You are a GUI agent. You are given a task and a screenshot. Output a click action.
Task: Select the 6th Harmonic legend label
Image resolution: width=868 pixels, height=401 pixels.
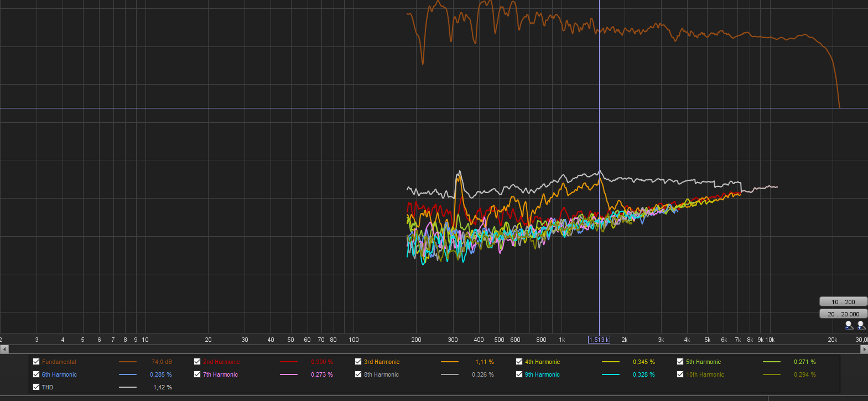(60, 374)
